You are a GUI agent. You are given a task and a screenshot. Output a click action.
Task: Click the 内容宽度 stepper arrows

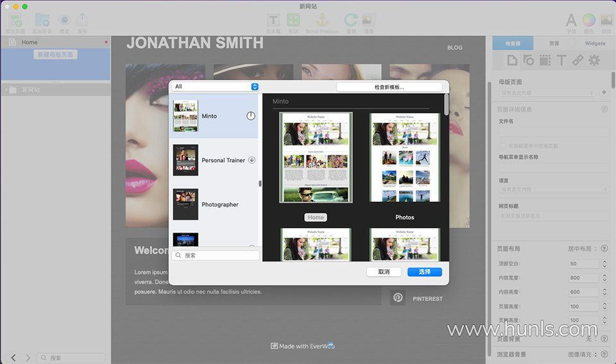click(604, 277)
